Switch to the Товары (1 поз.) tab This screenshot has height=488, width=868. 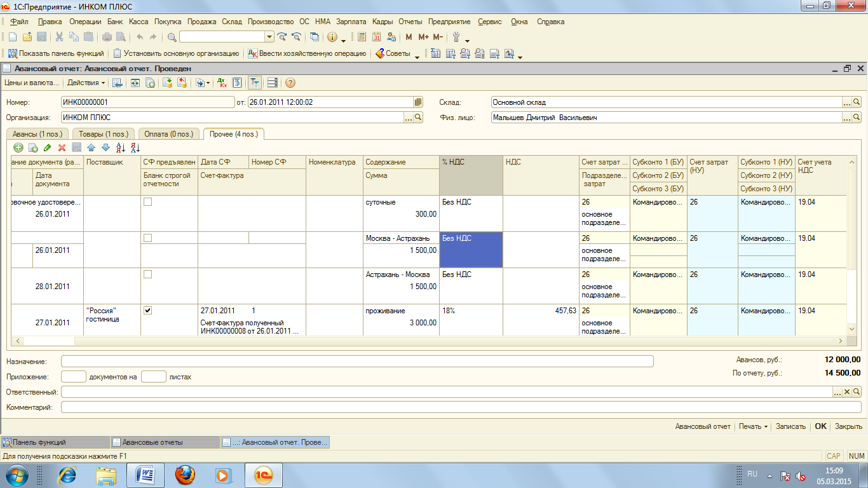104,134
